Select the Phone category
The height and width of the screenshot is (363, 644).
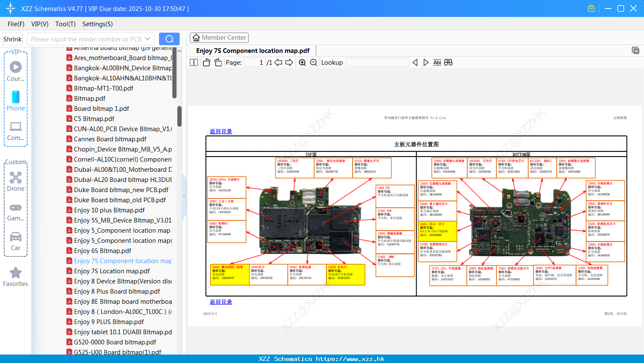16,101
